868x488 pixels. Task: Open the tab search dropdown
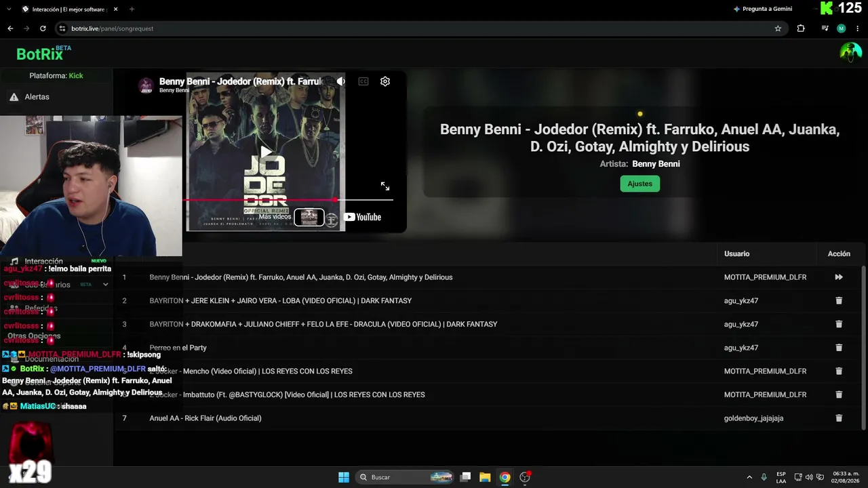pyautogui.click(x=9, y=9)
